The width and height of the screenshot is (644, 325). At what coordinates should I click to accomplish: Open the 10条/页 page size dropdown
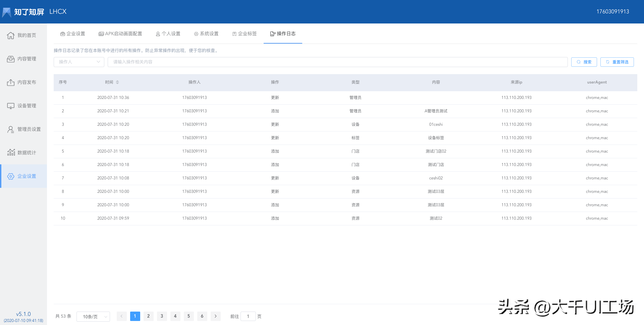[93, 317]
